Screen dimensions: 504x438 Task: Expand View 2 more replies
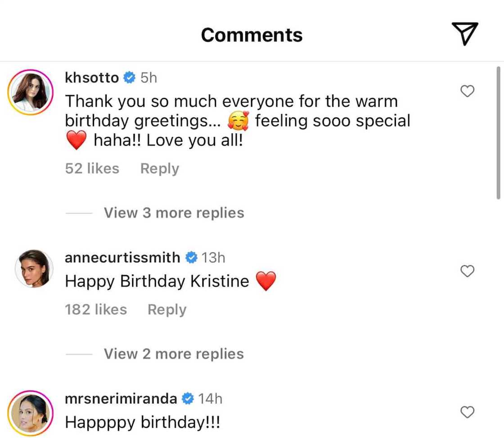pyautogui.click(x=174, y=354)
